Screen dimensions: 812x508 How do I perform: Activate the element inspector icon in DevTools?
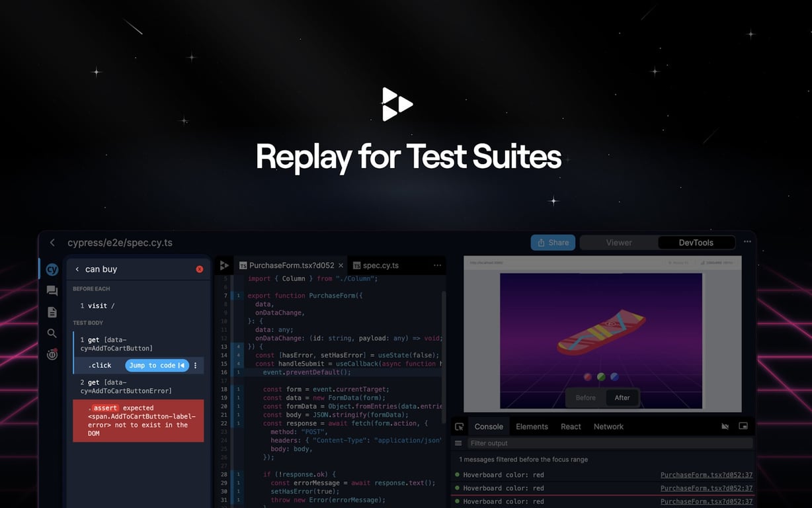tap(460, 426)
